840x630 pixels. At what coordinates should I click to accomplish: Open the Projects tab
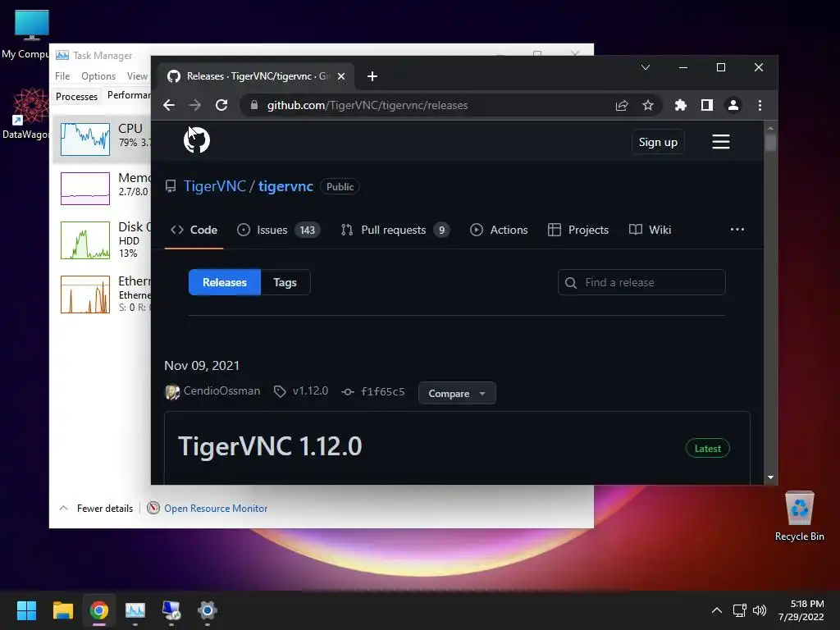pos(578,230)
